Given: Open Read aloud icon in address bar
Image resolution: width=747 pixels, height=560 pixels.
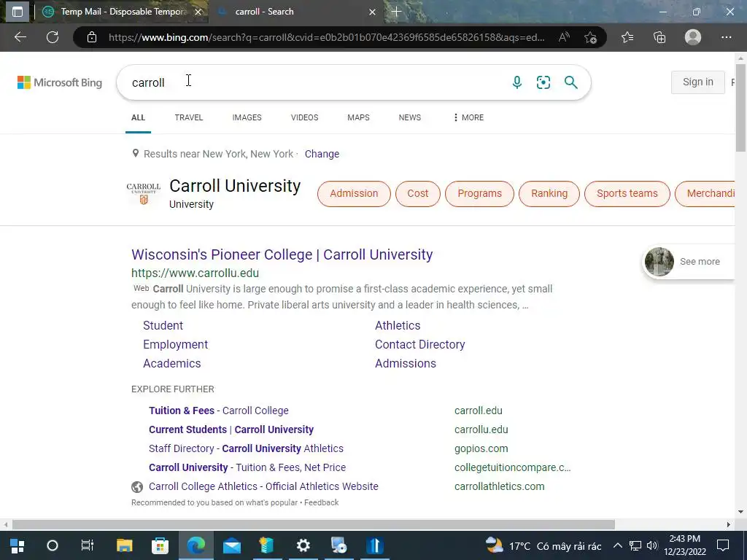Looking at the screenshot, I should tap(564, 37).
